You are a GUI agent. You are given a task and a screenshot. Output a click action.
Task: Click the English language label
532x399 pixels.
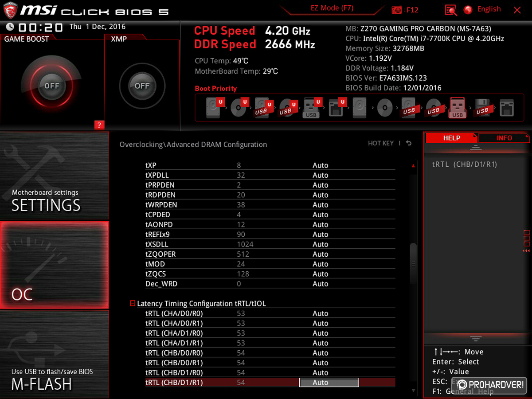pos(489,9)
